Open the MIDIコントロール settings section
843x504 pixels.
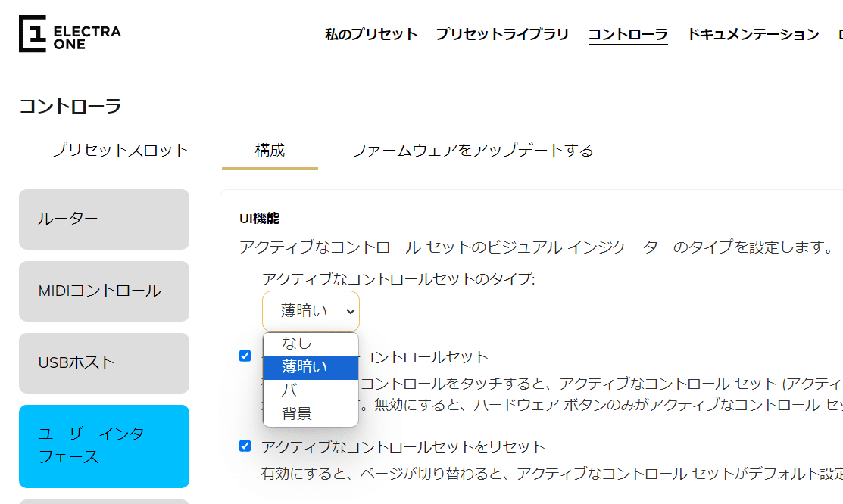103,291
